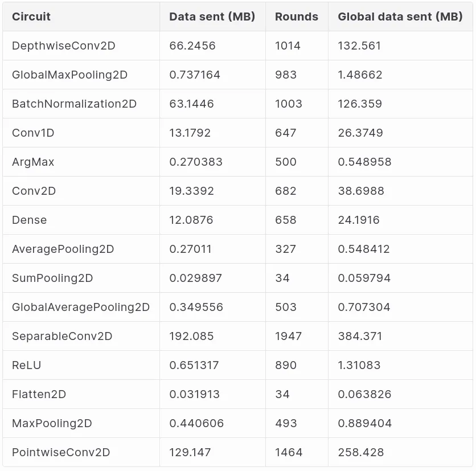
Task: Click the BatchNormalization2D circuit name
Action: pyautogui.click(x=75, y=104)
